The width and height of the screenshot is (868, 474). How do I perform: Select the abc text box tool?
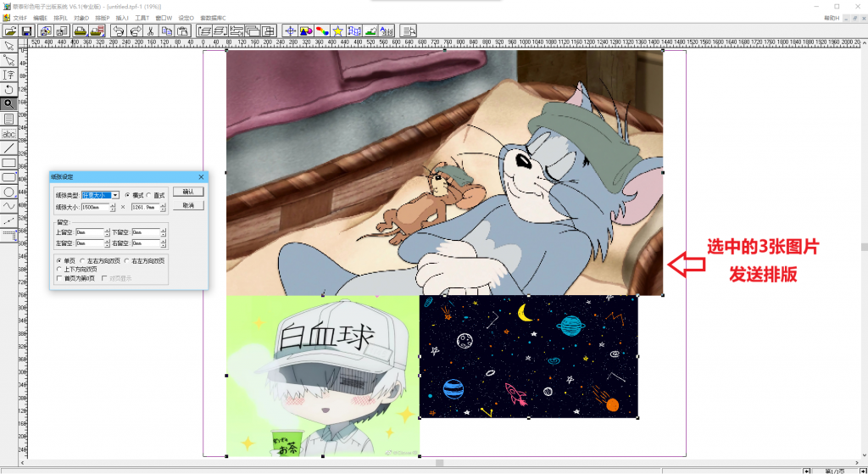tap(8, 133)
